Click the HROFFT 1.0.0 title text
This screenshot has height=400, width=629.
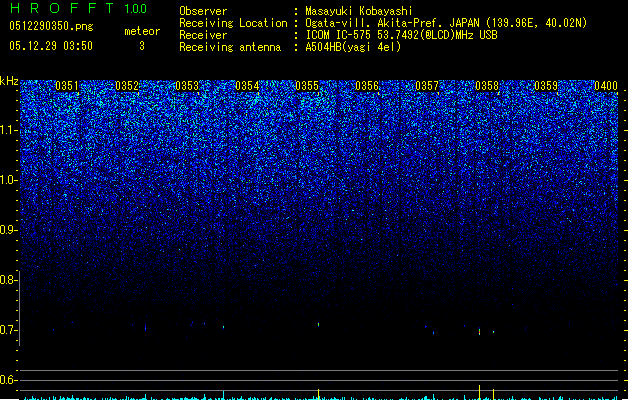[x=78, y=8]
